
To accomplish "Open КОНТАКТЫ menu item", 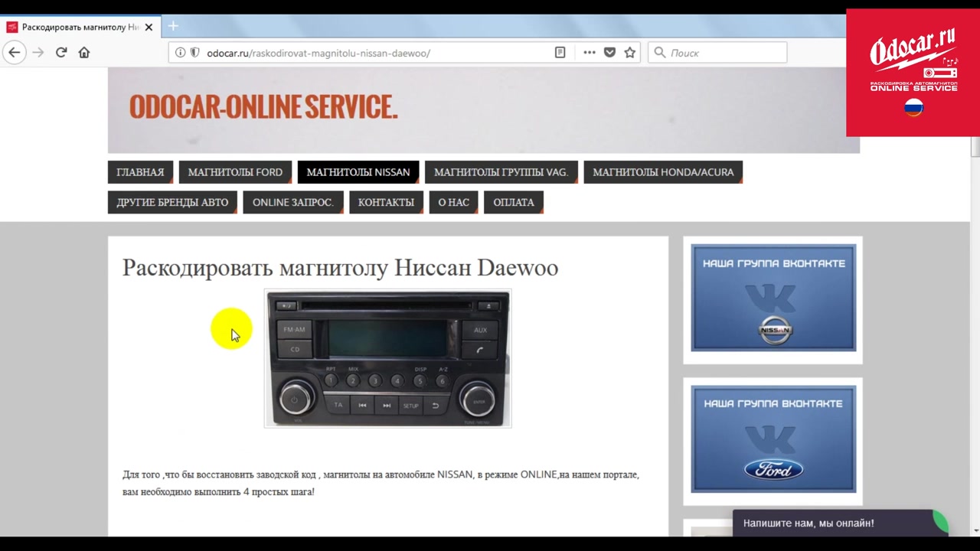I will click(386, 202).
